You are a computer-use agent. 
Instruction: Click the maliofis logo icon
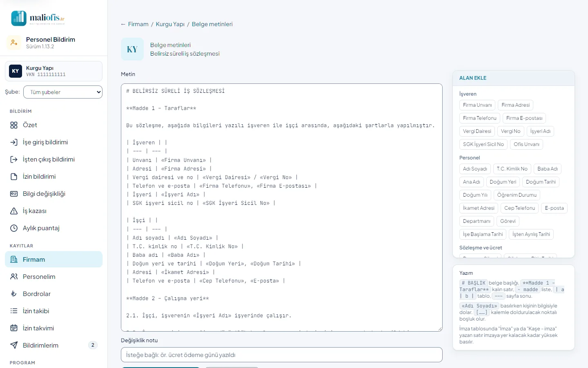click(19, 18)
